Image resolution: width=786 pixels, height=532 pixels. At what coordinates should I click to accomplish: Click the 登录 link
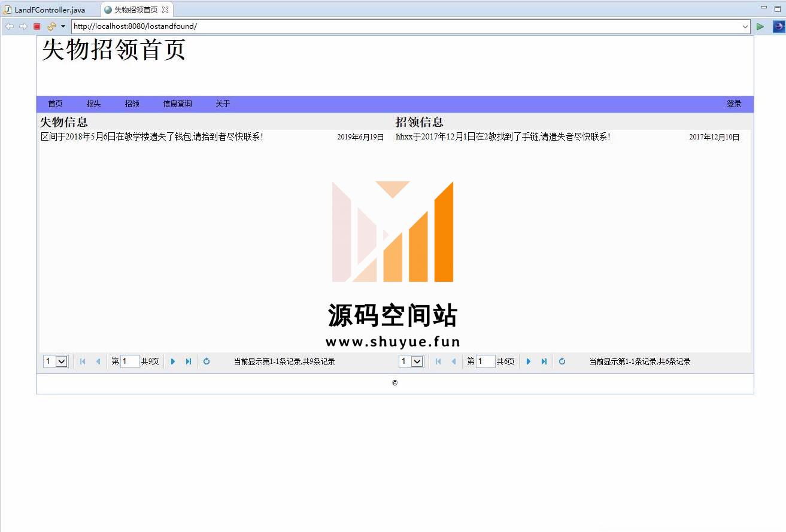tap(734, 104)
